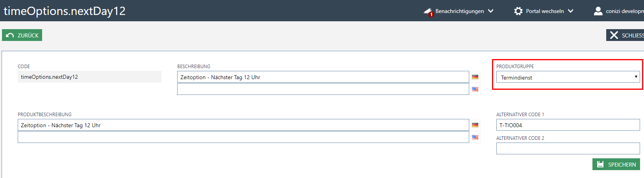Click the gear icon beside Portal wechseln
Screen dimensions: 644x178
(x=518, y=11)
